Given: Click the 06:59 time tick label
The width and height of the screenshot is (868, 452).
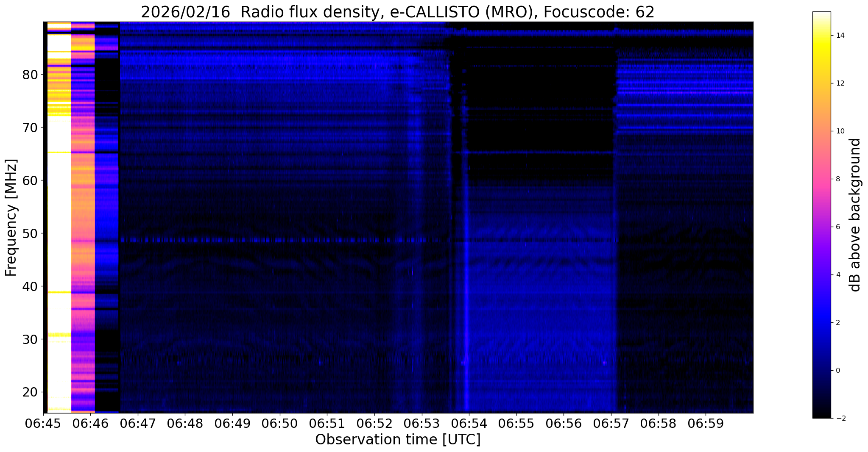Looking at the screenshot, I should [706, 423].
